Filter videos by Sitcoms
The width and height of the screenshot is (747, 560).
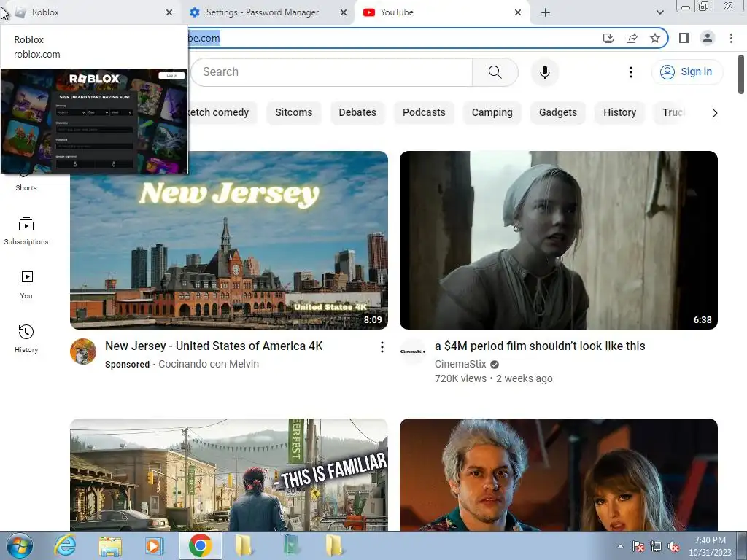tap(293, 112)
